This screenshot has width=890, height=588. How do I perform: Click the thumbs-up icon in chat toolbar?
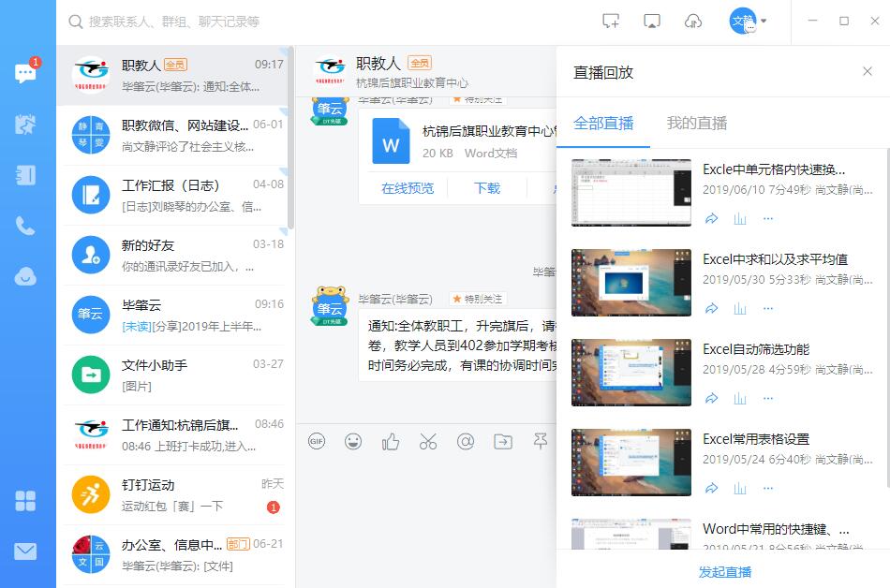point(391,441)
